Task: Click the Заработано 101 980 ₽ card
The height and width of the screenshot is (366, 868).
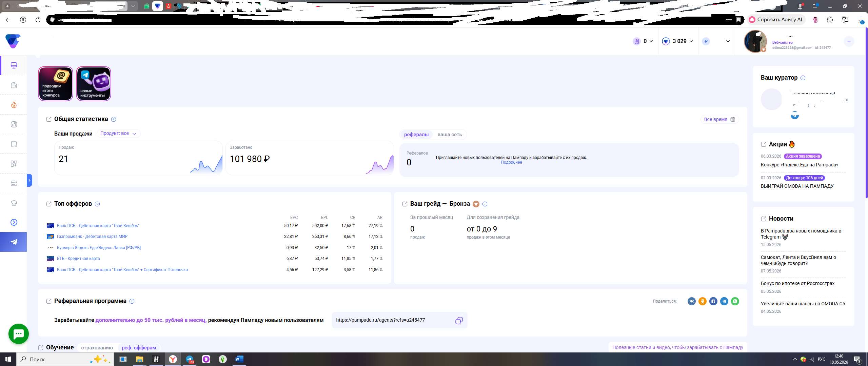Action: pyautogui.click(x=310, y=158)
